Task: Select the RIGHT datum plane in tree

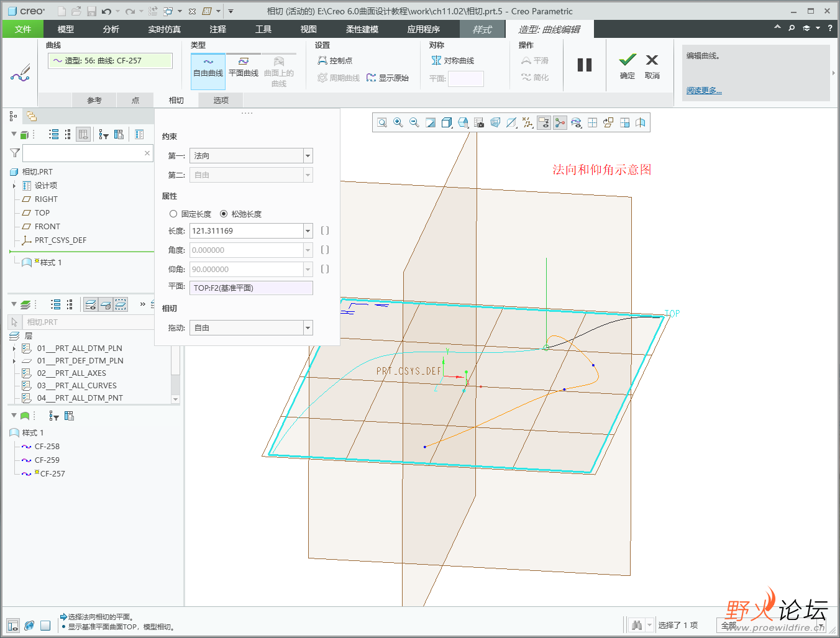Action: click(46, 199)
